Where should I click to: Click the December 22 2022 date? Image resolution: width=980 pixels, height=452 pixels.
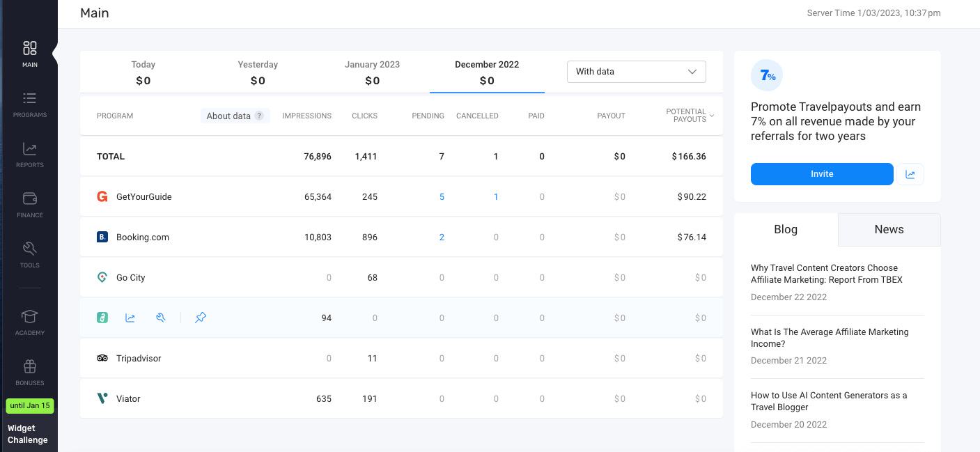tap(788, 297)
